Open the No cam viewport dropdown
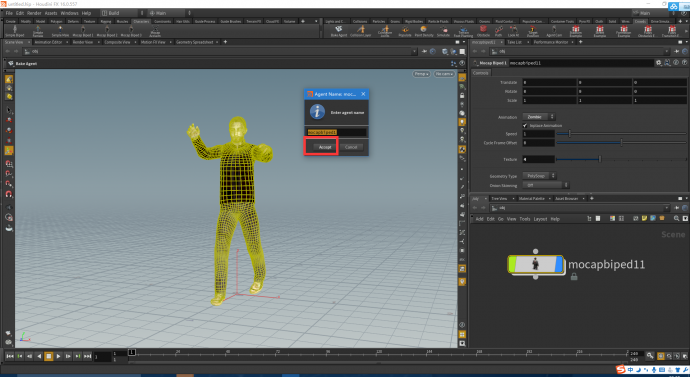 click(x=443, y=74)
